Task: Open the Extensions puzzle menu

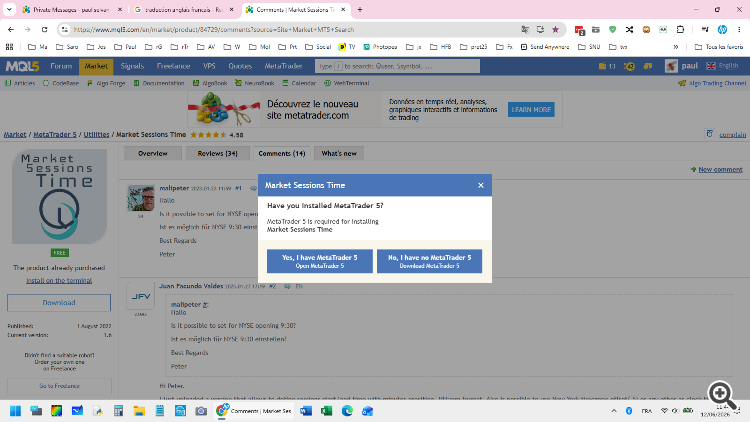Action: tap(680, 30)
